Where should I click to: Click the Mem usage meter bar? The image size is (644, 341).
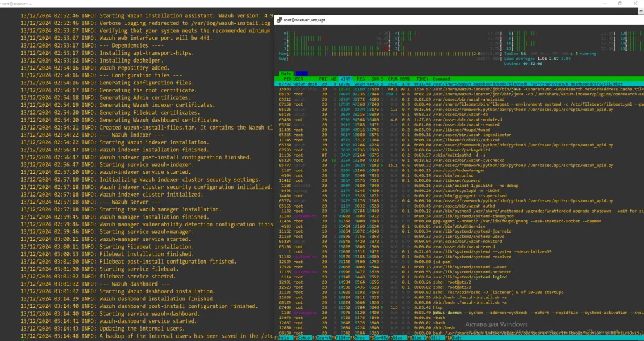point(390,54)
